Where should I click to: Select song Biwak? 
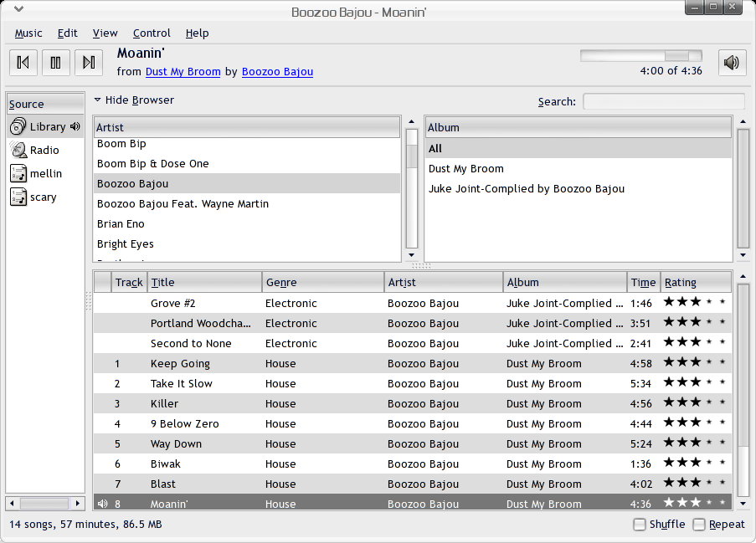tap(412, 464)
